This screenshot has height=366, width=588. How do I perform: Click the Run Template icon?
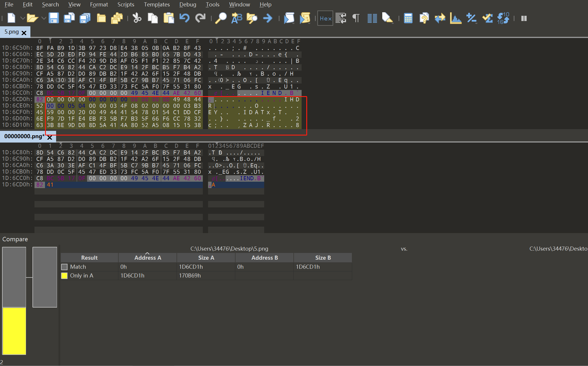click(x=305, y=18)
